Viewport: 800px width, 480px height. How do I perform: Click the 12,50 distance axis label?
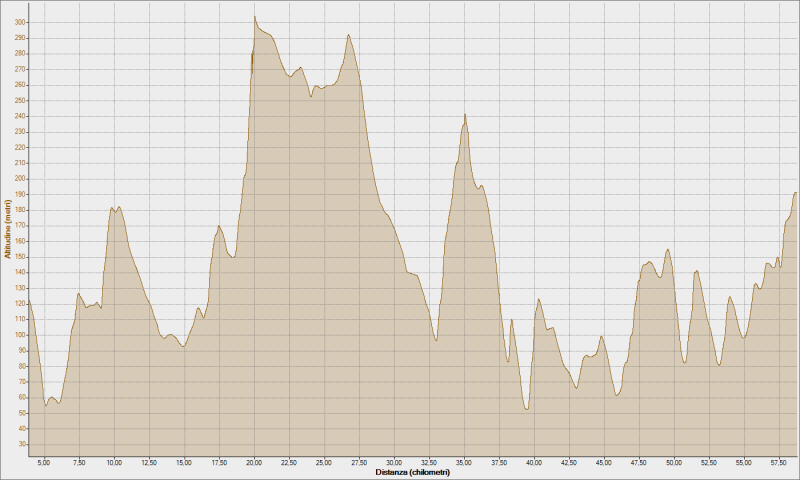(149, 463)
